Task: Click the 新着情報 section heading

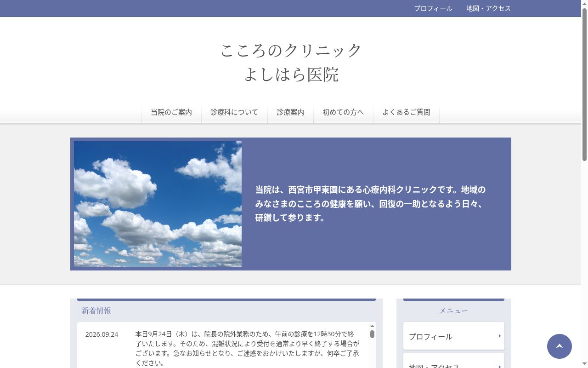Action: point(96,310)
